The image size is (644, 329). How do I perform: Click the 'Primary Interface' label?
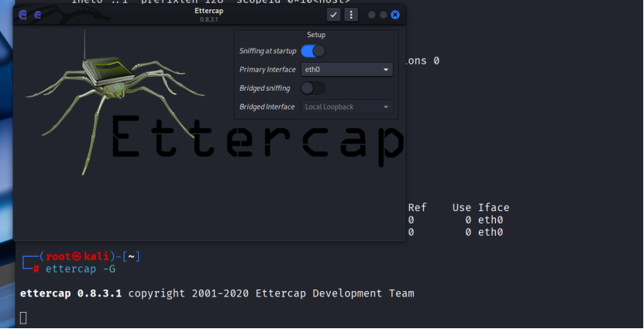pyautogui.click(x=267, y=70)
